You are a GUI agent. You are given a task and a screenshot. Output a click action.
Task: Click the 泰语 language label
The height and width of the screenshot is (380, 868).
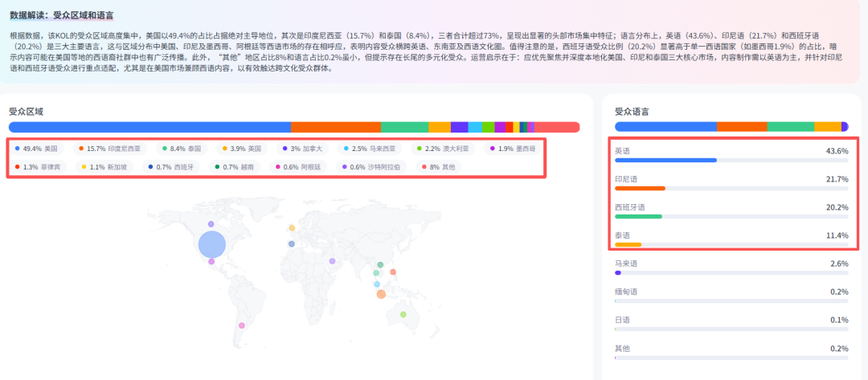(x=622, y=235)
